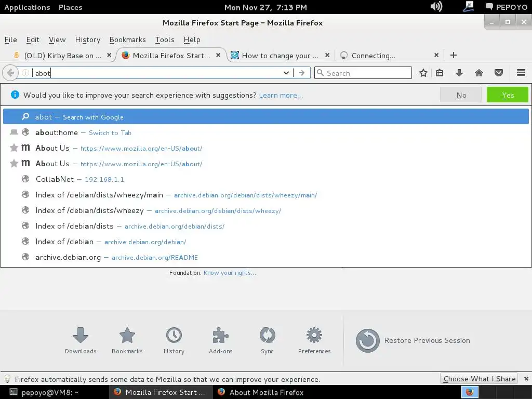Switch to About Mozilla Firefox window in taskbar
The height and width of the screenshot is (399, 532).
265,392
